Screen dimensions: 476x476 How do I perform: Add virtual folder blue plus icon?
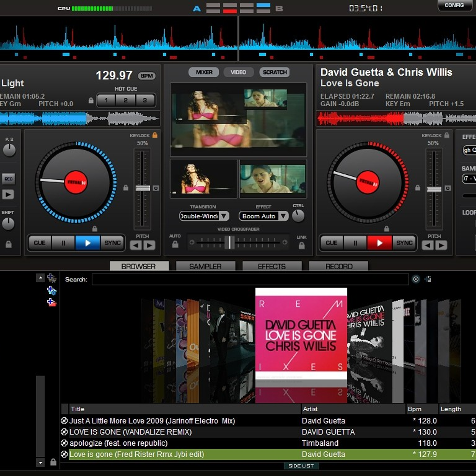coord(52,290)
